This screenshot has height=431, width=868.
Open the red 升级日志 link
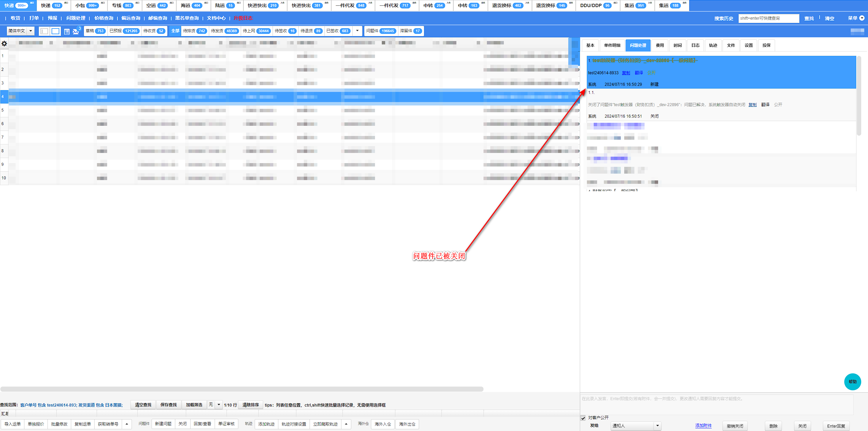coord(243,18)
